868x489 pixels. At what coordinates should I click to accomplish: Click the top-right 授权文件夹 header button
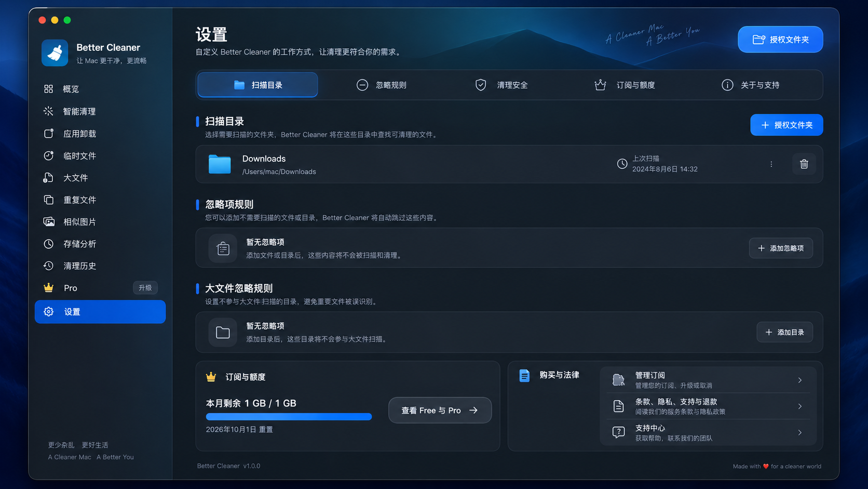tap(780, 39)
